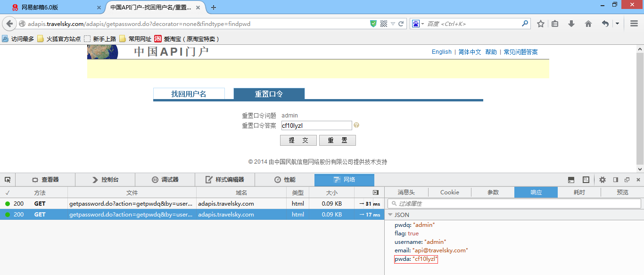The image size is (644, 275).
Task: Dock devtools to the side icon
Action: coord(615,180)
